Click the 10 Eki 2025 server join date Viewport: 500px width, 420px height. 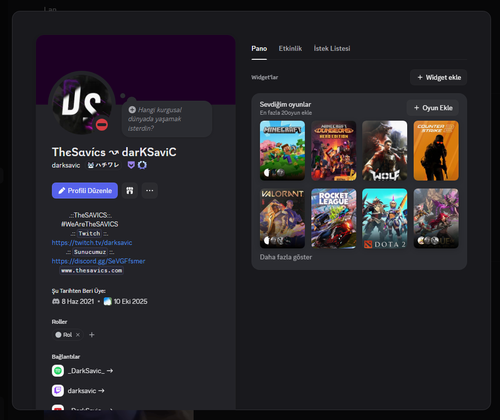(130, 301)
